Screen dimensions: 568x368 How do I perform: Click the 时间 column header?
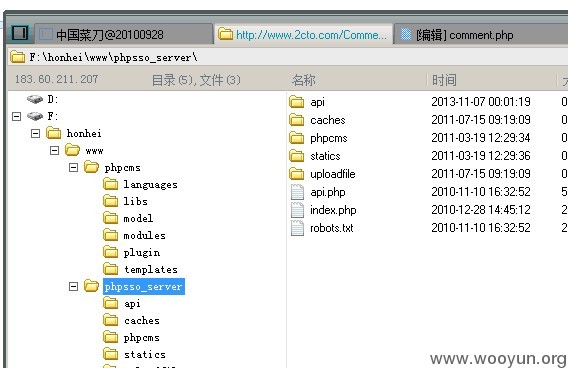point(444,80)
